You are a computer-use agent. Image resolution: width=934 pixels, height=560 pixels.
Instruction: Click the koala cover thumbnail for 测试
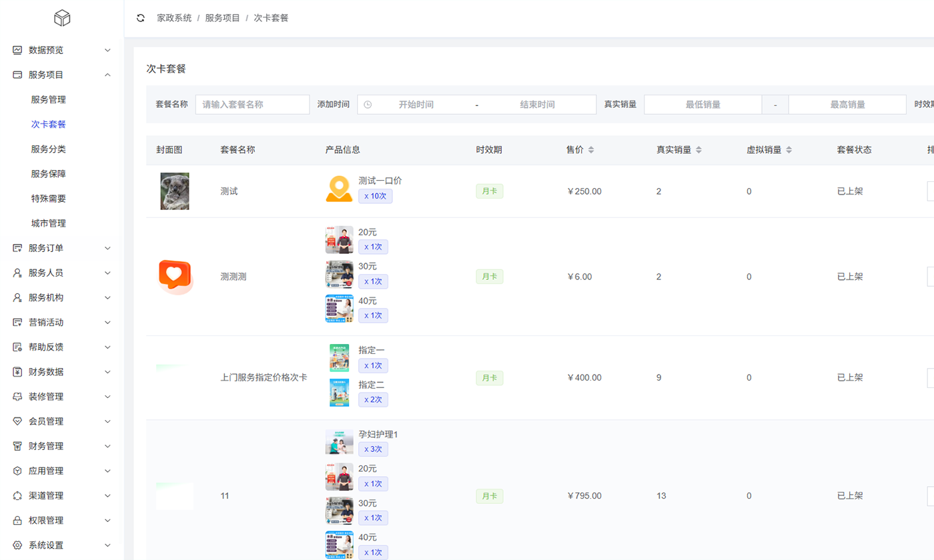(174, 191)
